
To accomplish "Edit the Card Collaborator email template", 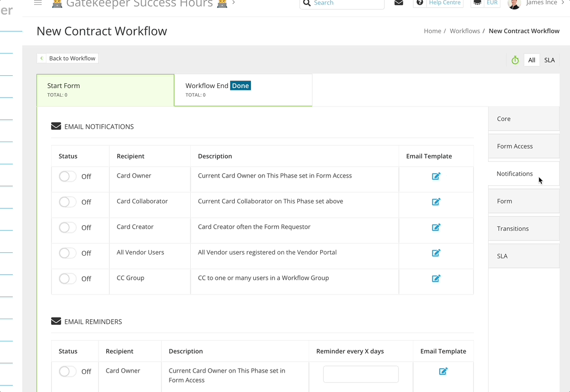I will [436, 201].
